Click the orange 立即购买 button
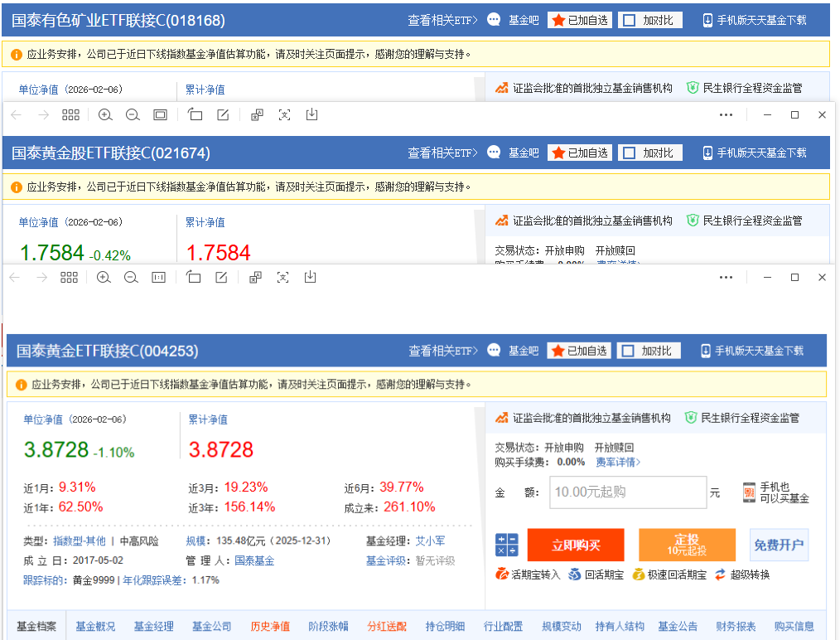The image size is (840, 640). [576, 545]
